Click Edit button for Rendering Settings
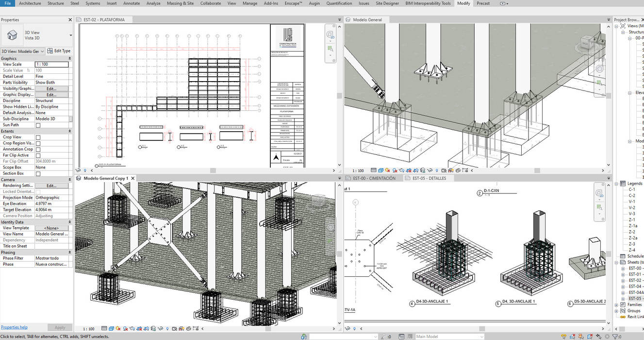 pyautogui.click(x=51, y=186)
